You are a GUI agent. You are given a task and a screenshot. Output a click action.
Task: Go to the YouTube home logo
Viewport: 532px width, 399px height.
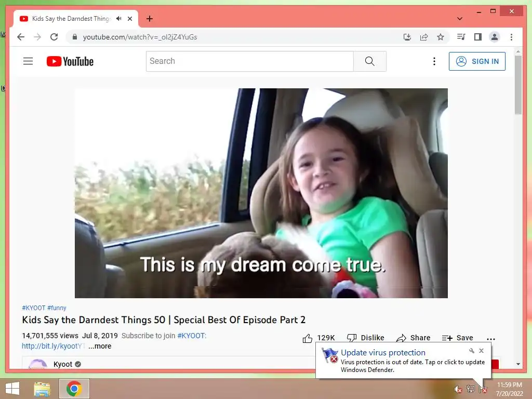click(x=70, y=61)
